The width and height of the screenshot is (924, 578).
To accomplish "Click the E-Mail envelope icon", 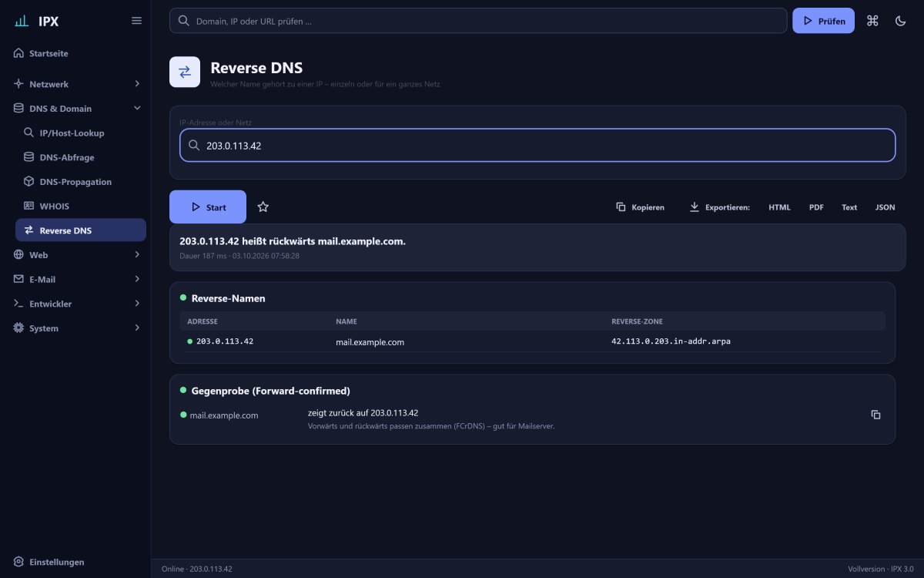I will 18,279.
